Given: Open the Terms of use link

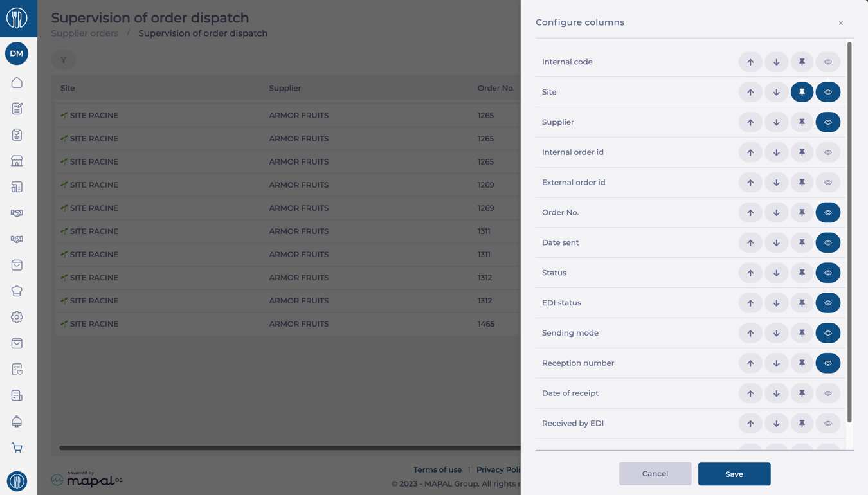Looking at the screenshot, I should click(437, 469).
